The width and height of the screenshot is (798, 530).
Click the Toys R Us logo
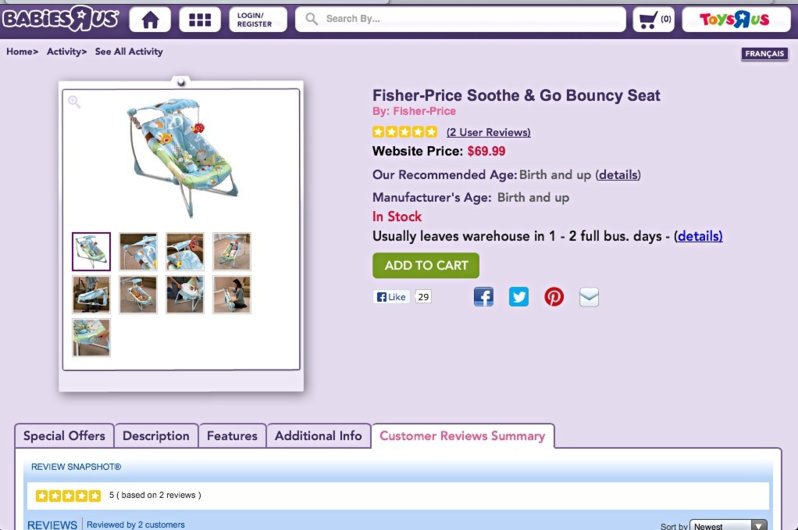(x=736, y=19)
